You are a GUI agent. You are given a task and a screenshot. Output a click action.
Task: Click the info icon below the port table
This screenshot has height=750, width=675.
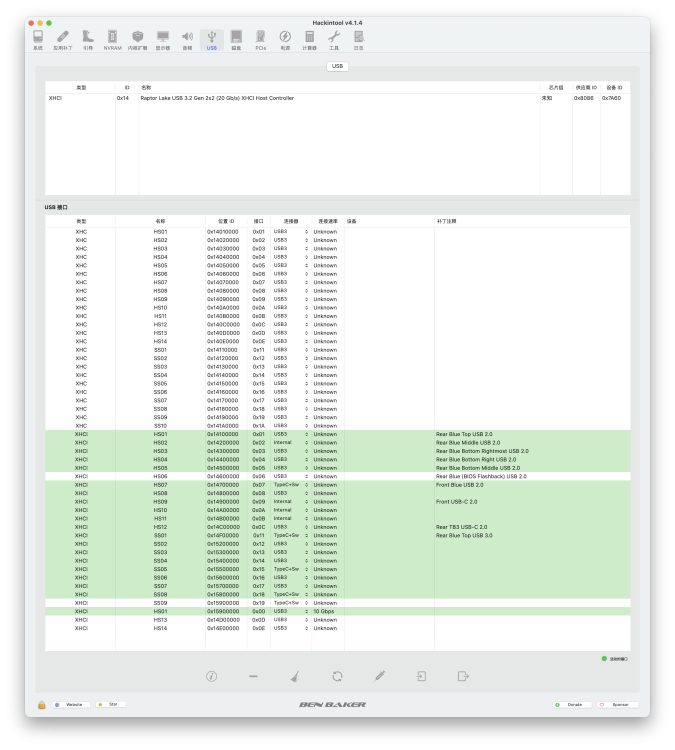coord(211,676)
